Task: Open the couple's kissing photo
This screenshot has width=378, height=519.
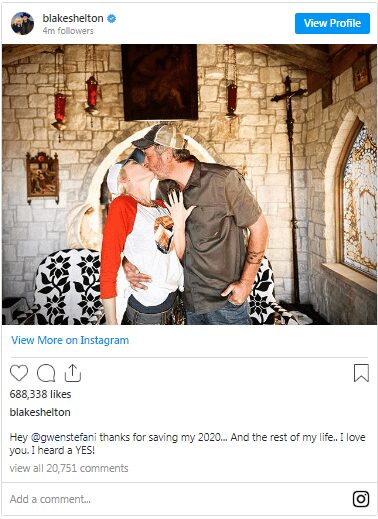Action: (189, 184)
